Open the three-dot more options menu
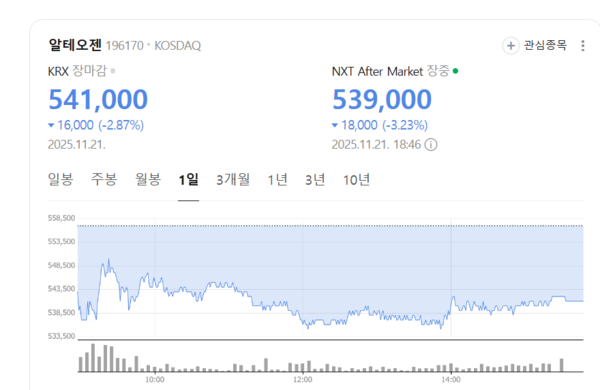The height and width of the screenshot is (390, 600). (x=582, y=46)
